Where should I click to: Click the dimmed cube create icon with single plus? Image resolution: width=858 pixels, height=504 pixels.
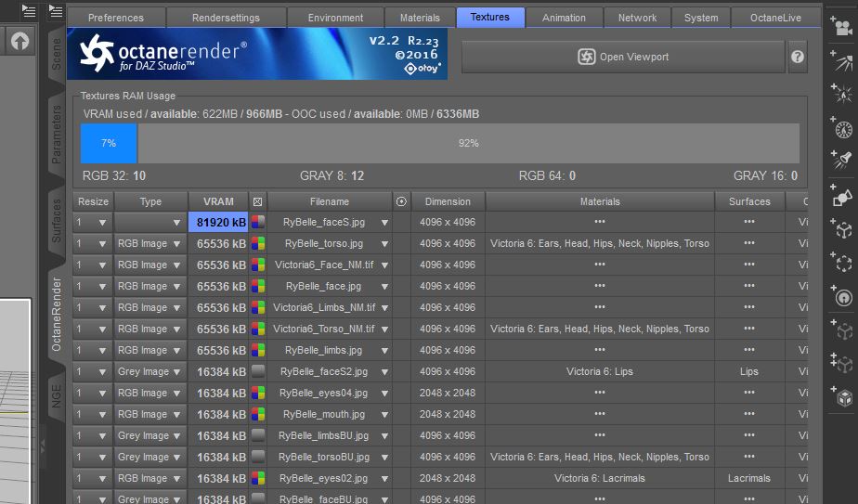coord(841,330)
